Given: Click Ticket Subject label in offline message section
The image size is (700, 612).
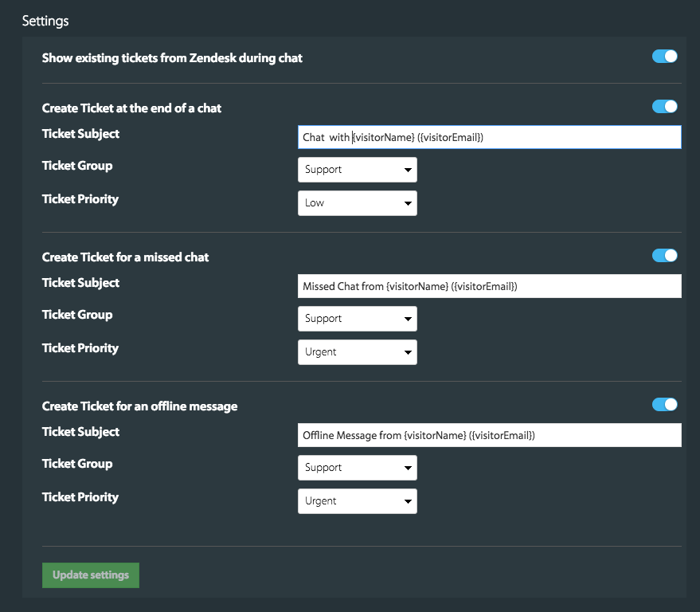Looking at the screenshot, I should (80, 432).
